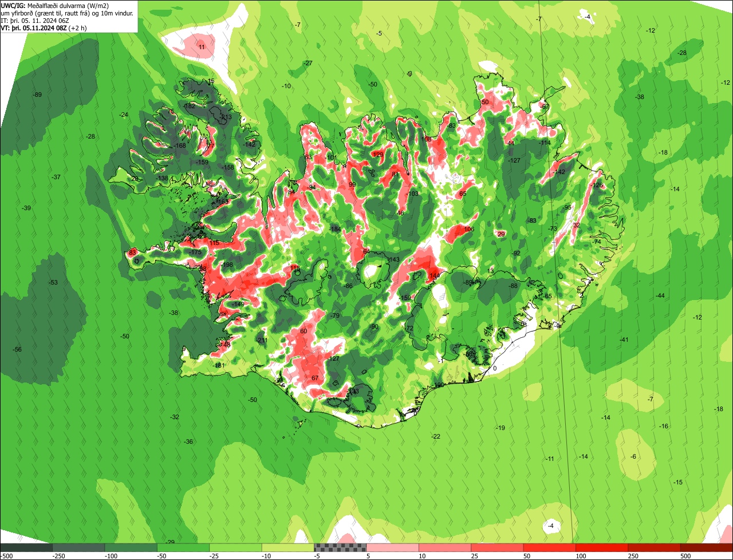
Task: Click the map value '108'
Action: pyautogui.click(x=426, y=139)
